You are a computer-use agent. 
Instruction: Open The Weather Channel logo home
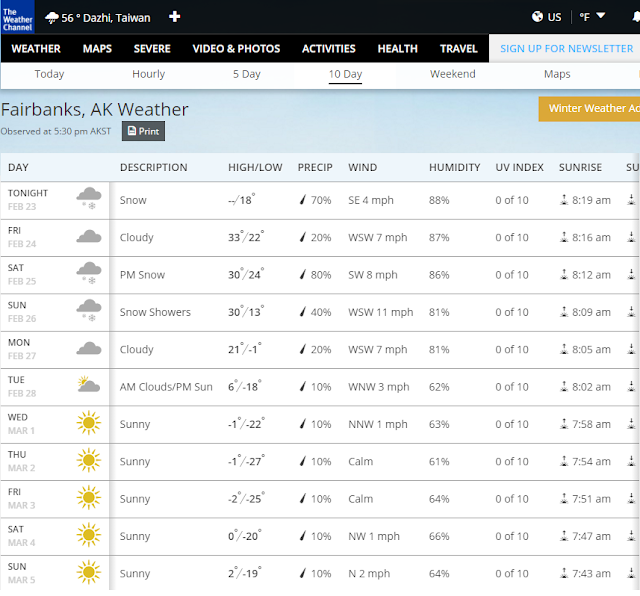18,17
